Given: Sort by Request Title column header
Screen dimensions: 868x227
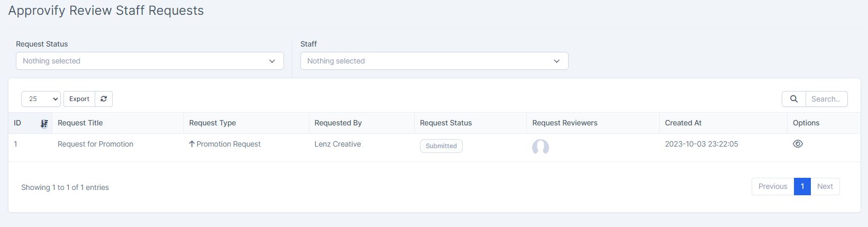Looking at the screenshot, I should [80, 123].
